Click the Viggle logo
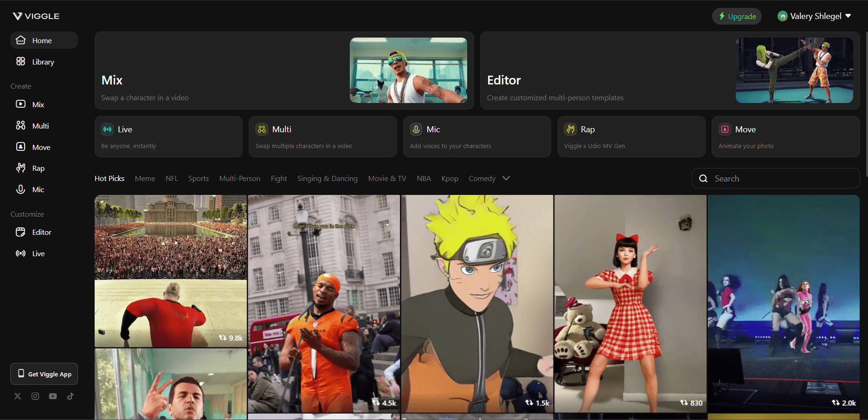Viewport: 868px width, 420px height. click(x=36, y=16)
